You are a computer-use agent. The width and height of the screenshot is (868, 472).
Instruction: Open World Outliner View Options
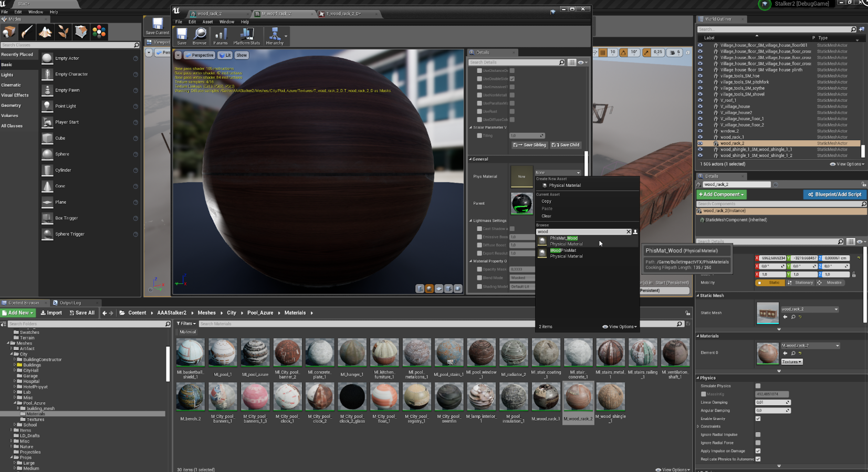coord(847,164)
